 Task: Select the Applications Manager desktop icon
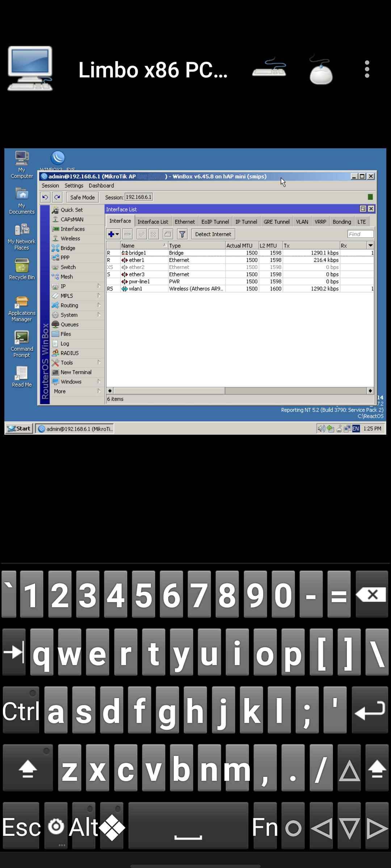click(22, 309)
